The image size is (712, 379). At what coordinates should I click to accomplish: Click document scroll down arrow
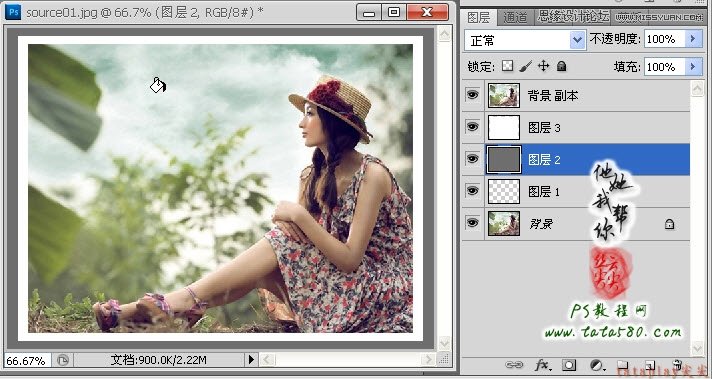click(x=444, y=343)
